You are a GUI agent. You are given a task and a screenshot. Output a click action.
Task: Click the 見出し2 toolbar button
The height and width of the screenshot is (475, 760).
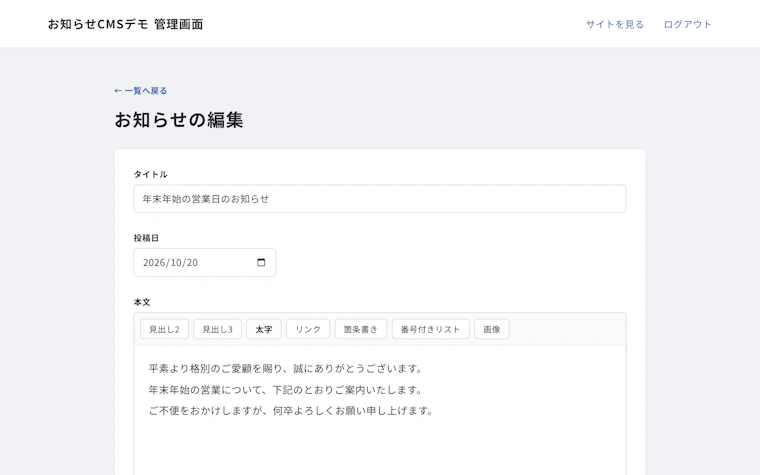(164, 329)
